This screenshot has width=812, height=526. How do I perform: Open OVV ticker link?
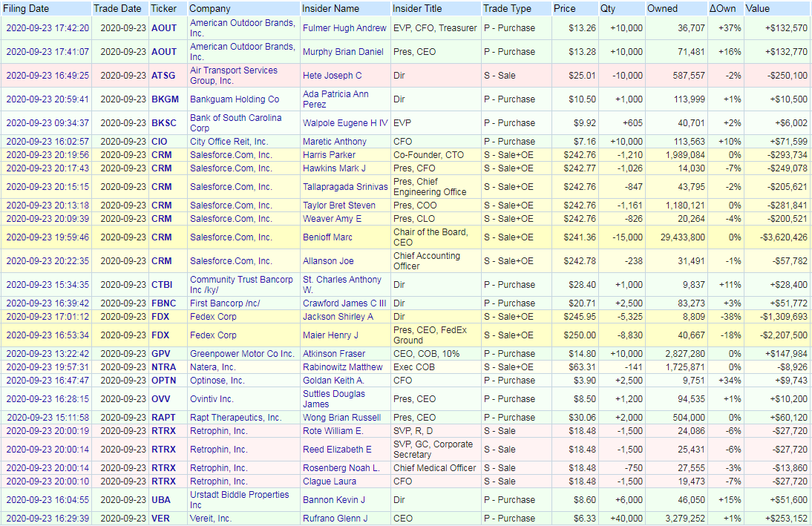[x=160, y=400]
